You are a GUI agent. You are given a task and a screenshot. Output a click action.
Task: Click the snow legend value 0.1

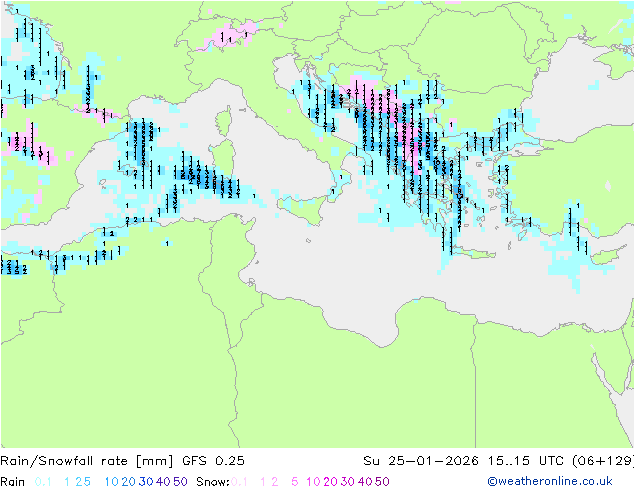(239, 482)
